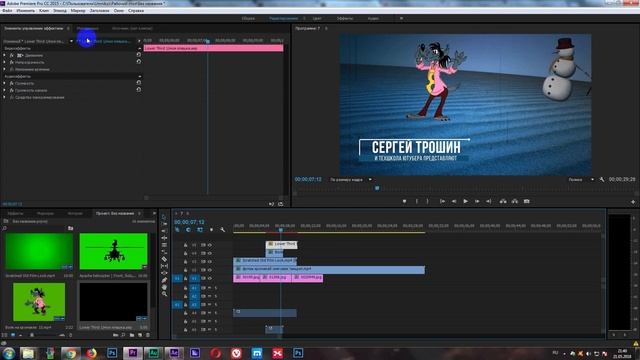Add marker from timeline header
This screenshot has height=360, width=640.
point(211,230)
